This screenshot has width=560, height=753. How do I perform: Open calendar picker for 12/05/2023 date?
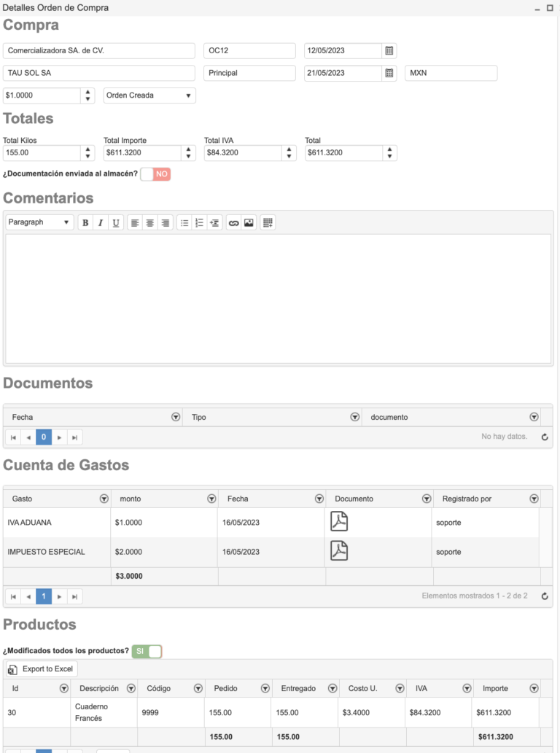coord(389,50)
